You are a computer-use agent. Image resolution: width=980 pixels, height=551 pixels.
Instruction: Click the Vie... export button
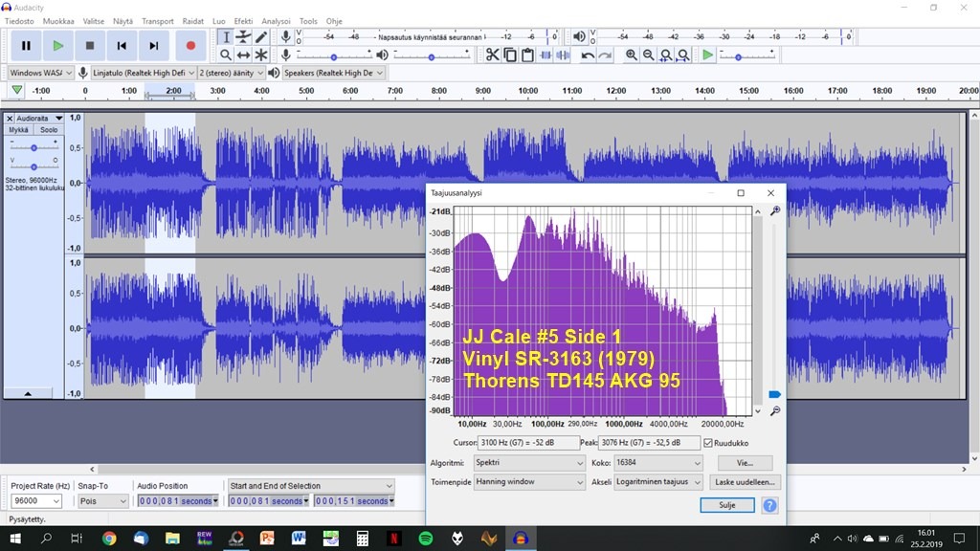click(745, 463)
